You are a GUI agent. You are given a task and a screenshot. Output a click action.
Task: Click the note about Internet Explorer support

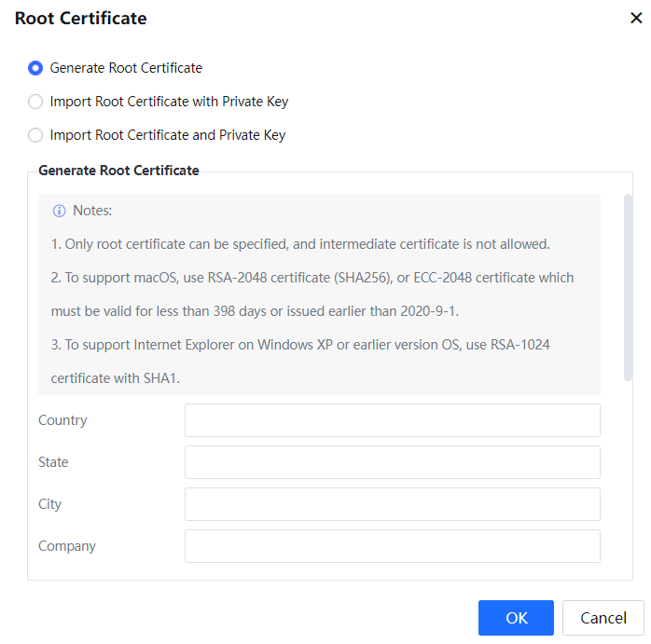300,345
